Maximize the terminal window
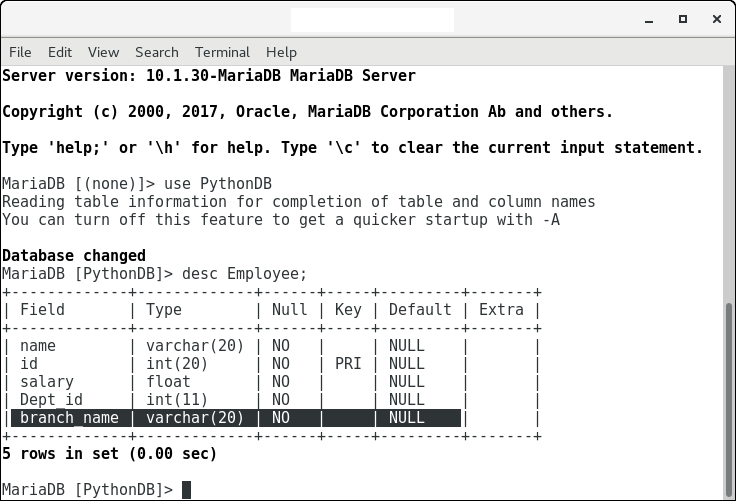 (x=684, y=19)
